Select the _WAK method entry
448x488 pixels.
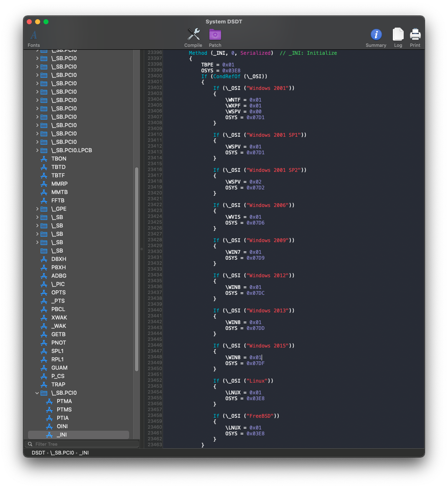point(59,326)
